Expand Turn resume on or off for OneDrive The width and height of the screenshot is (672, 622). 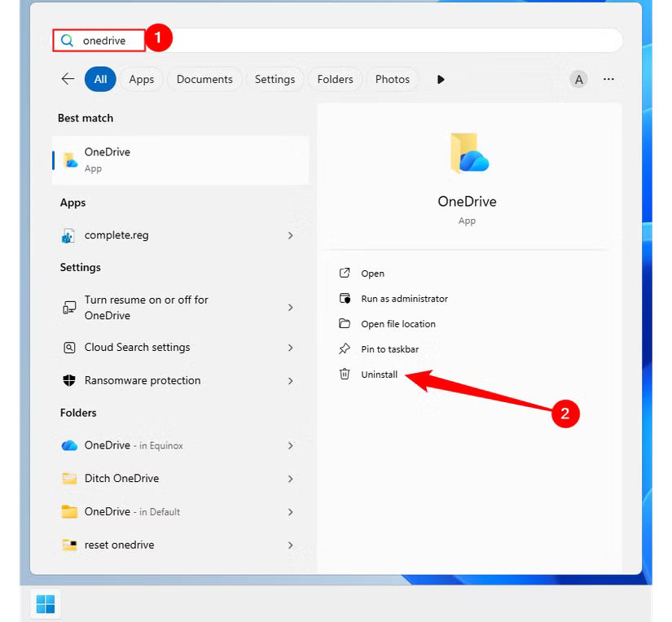pos(290,308)
